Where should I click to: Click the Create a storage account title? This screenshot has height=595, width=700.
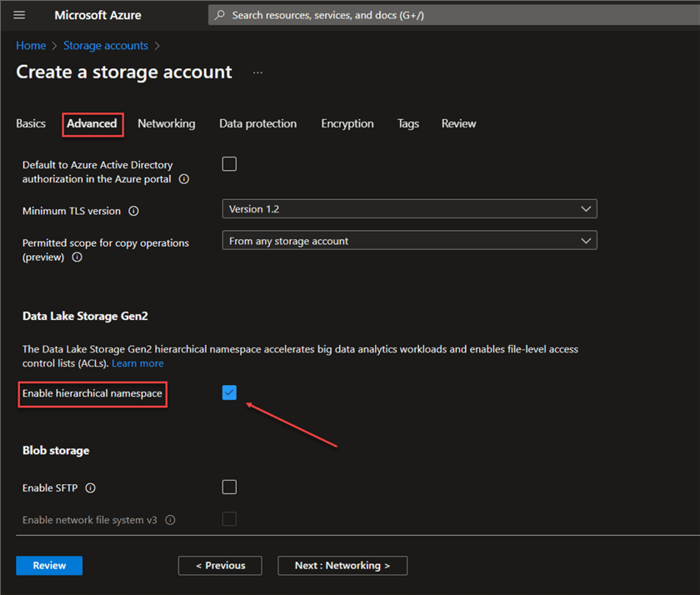pyautogui.click(x=124, y=72)
